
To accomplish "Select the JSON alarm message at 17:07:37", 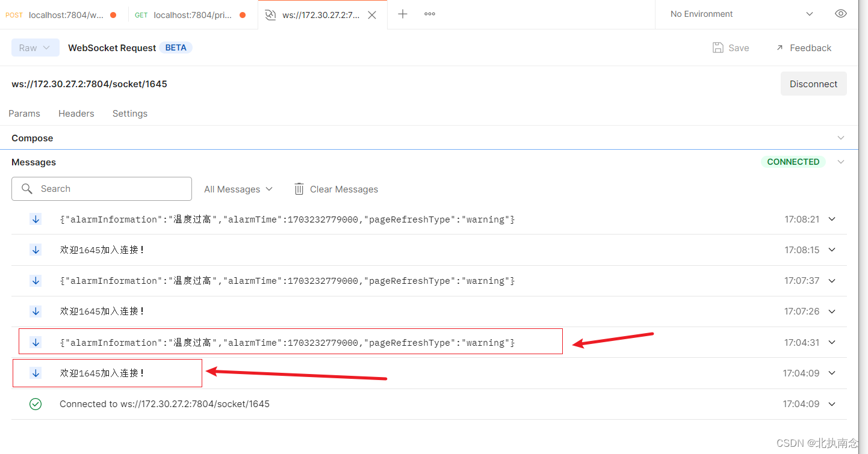I will pyautogui.click(x=287, y=281).
